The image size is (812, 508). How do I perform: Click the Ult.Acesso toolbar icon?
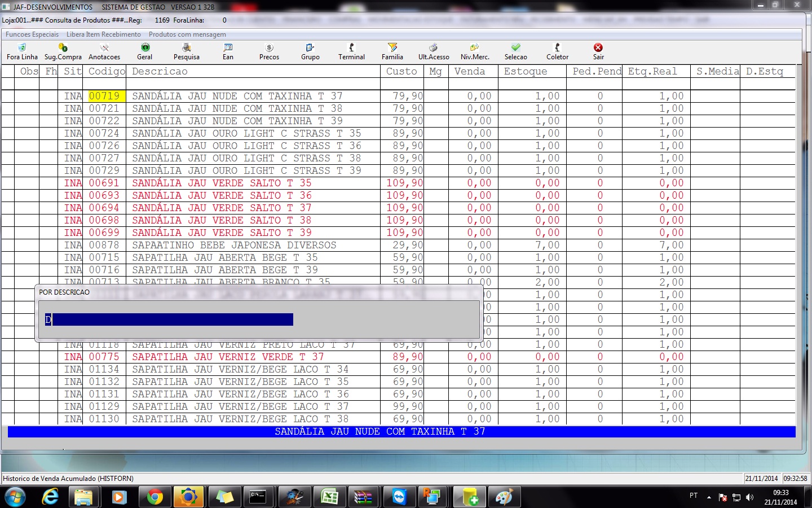(434, 48)
